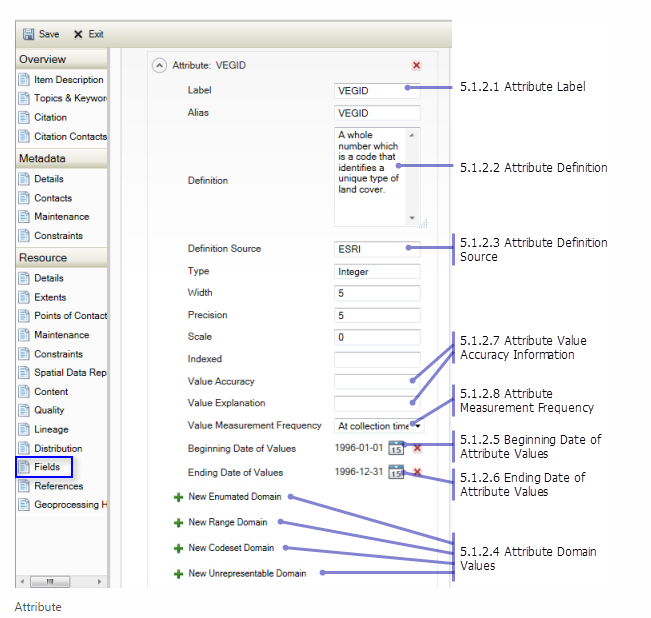This screenshot has height=618, width=651.
Task: Open calendar for Ending Date of Values
Action: click(396, 472)
